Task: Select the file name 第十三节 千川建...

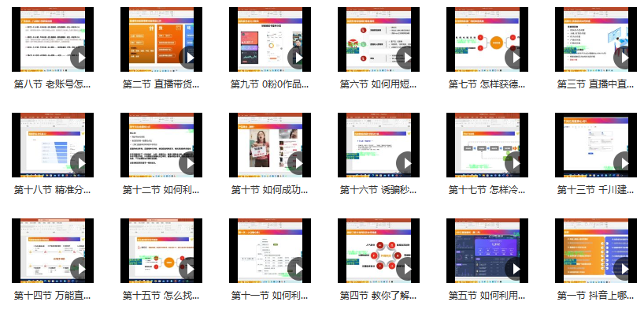Action: click(x=595, y=190)
